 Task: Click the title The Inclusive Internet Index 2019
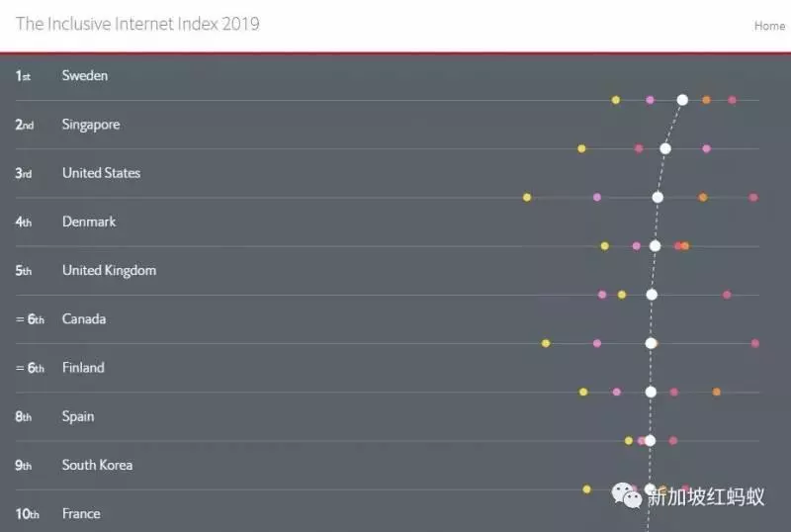click(137, 24)
